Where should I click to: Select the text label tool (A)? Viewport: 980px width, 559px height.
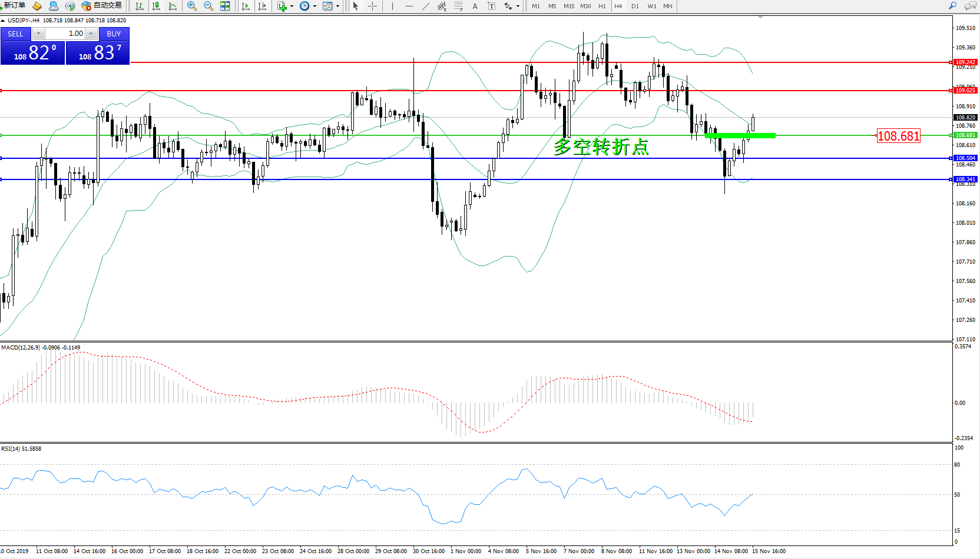click(475, 6)
